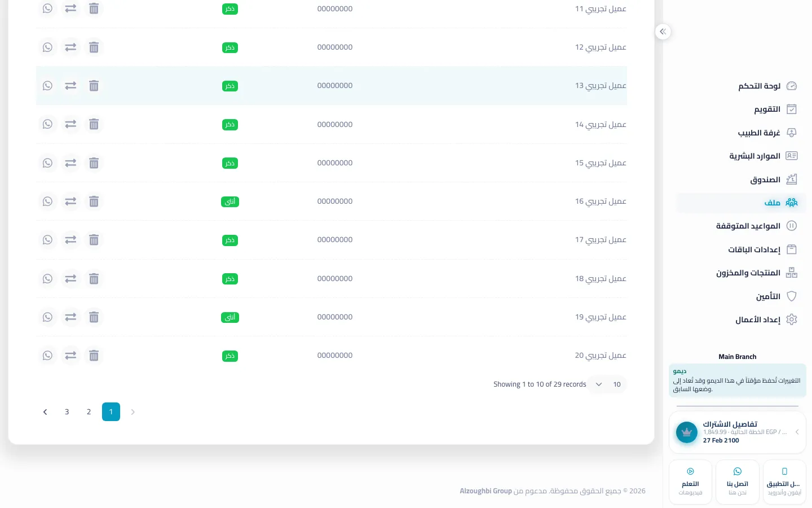The image size is (812, 508).
Task: Delete عميل تجريبي 12 using trash icon
Action: click(x=94, y=47)
